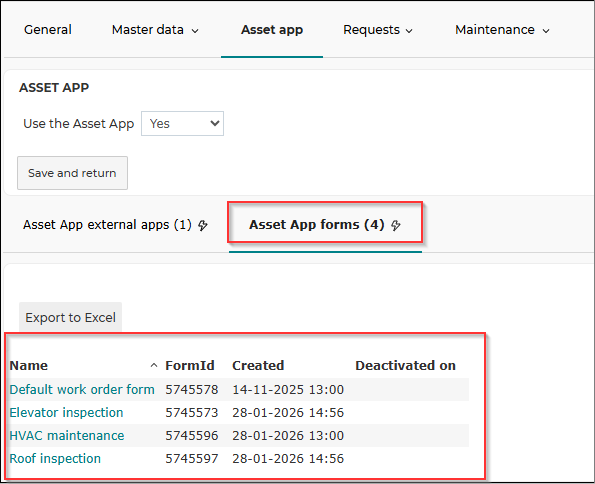Open the Roof inspection form link
Image resolution: width=595 pixels, height=484 pixels.
[x=55, y=459]
